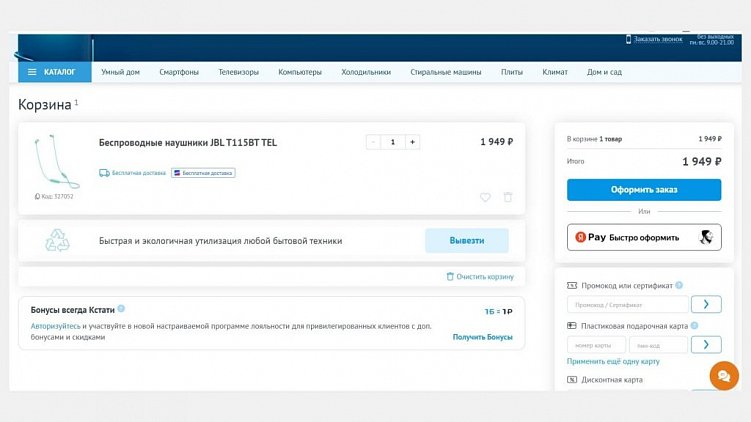
Task: Open the КАТАЛОГ hamburger menu
Action: point(55,72)
